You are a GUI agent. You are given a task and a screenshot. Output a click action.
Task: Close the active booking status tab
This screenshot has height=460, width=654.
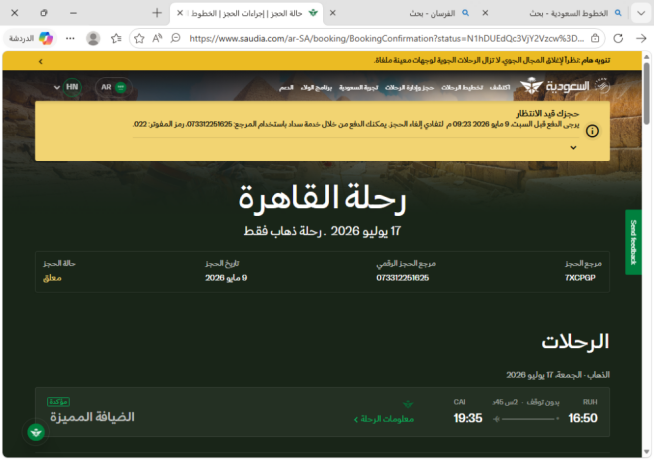[180, 13]
